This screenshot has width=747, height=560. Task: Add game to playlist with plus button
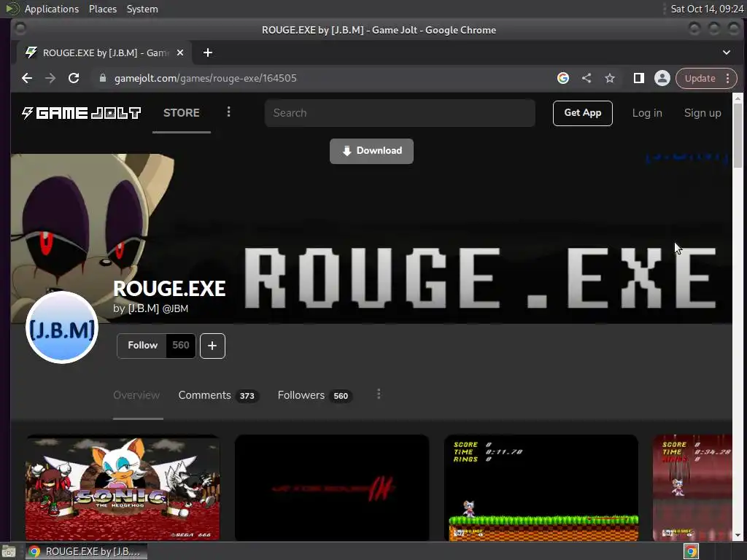point(212,346)
